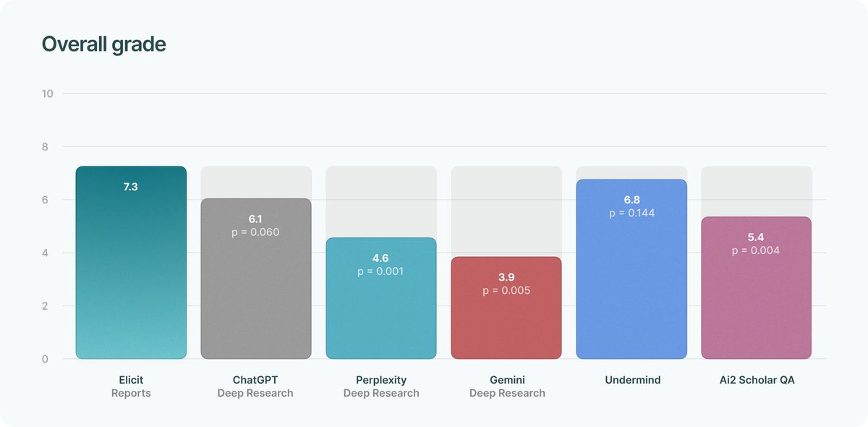Screen dimensions: 868x427
Task: Click the Ai2 Scholar QA axis label
Action: click(757, 380)
